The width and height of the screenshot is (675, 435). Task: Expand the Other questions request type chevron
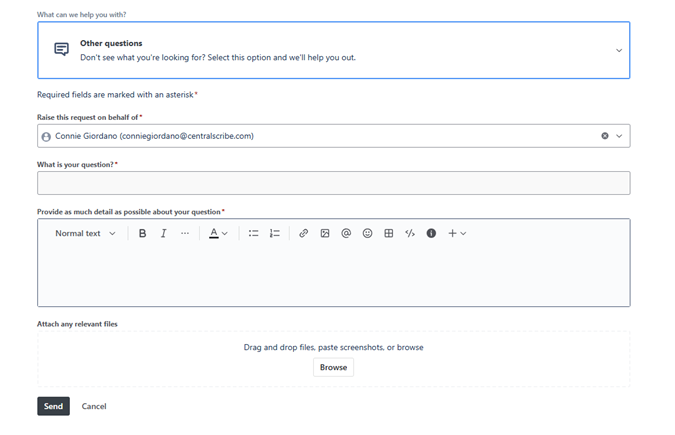[619, 50]
